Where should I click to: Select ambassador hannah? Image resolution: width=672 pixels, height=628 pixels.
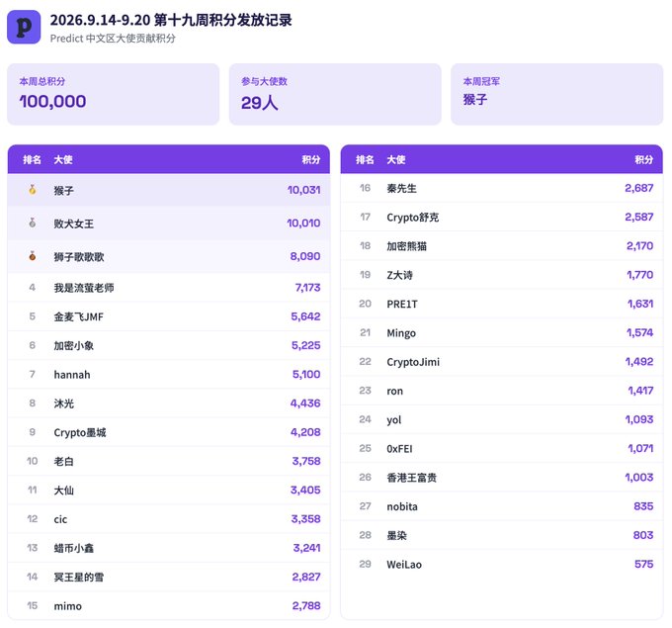click(72, 375)
